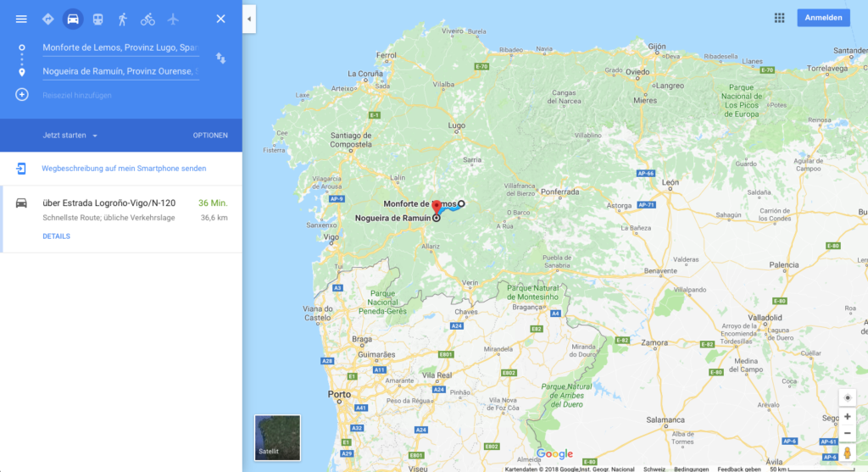The image size is (868, 472).
Task: Select the best travel mode icon
Action: coord(48,19)
